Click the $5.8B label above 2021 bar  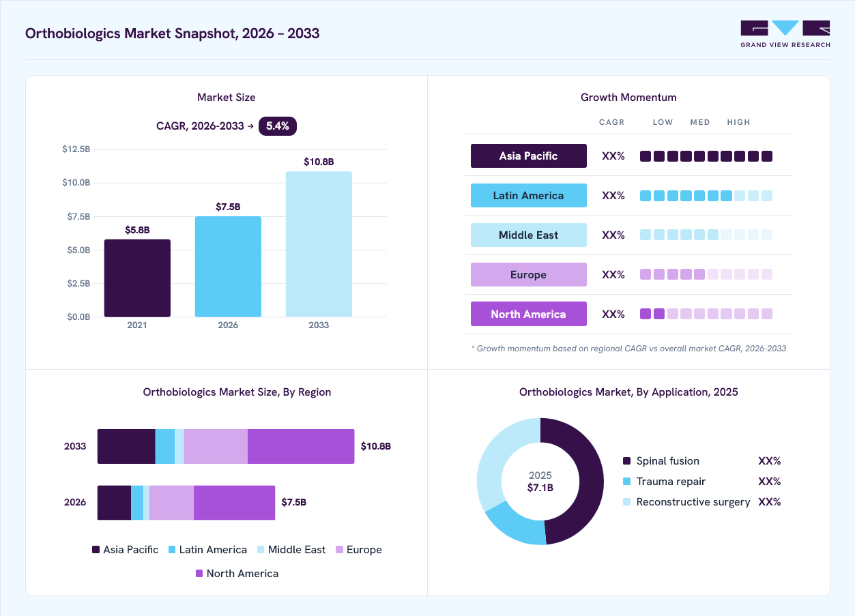[137, 230]
